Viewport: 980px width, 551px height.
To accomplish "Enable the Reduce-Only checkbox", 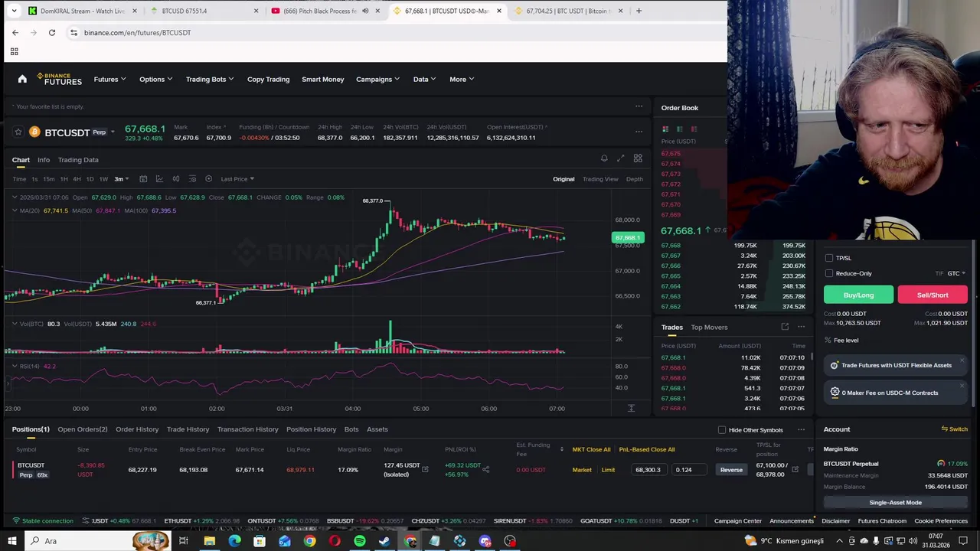I will coord(829,273).
